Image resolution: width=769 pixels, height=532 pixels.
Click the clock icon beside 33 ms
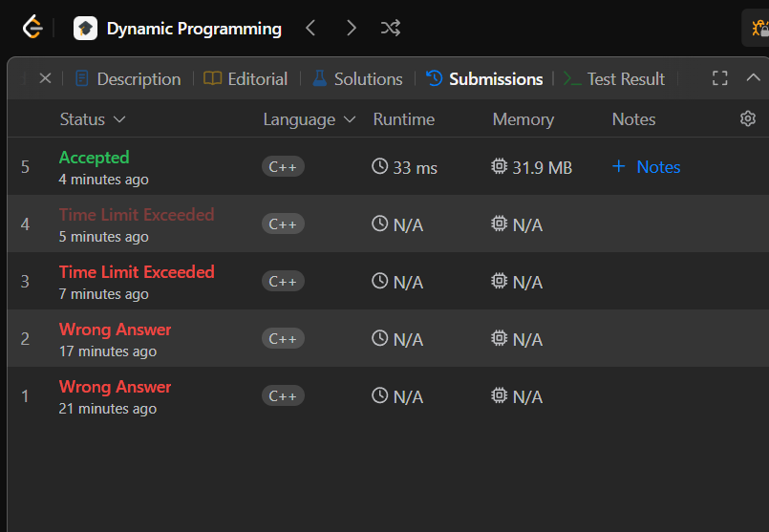click(379, 166)
